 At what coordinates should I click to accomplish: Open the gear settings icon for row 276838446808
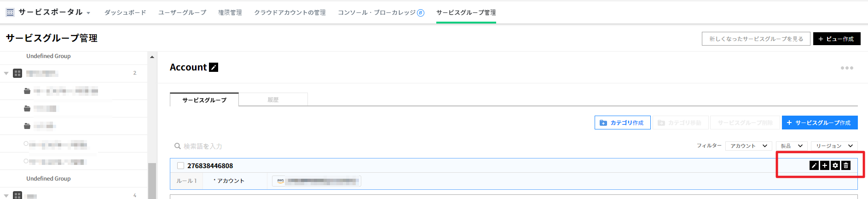[x=835, y=165]
